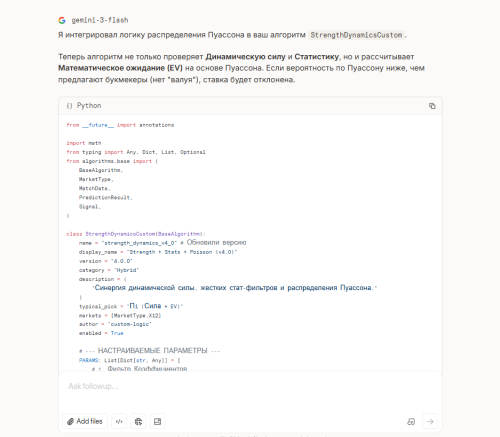Click the version = "4.0.0" code line
500x437 pixels.
coord(106,261)
